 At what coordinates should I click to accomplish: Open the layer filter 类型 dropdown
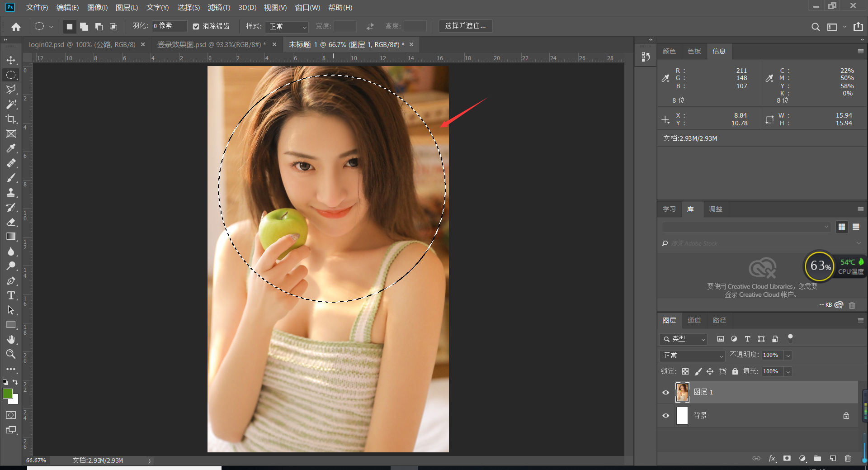tap(683, 339)
